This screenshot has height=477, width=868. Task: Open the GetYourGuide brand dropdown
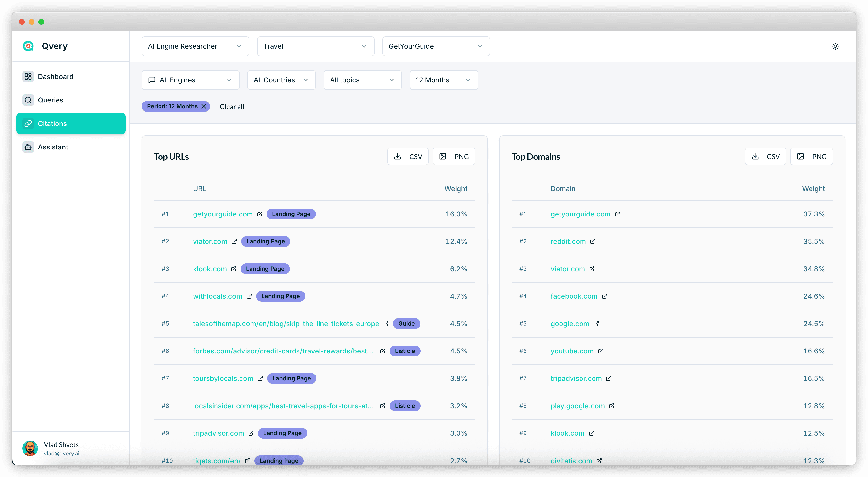click(x=436, y=46)
